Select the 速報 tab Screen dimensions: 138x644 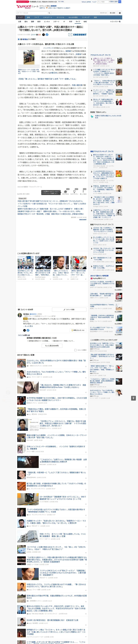tap(28, 17)
